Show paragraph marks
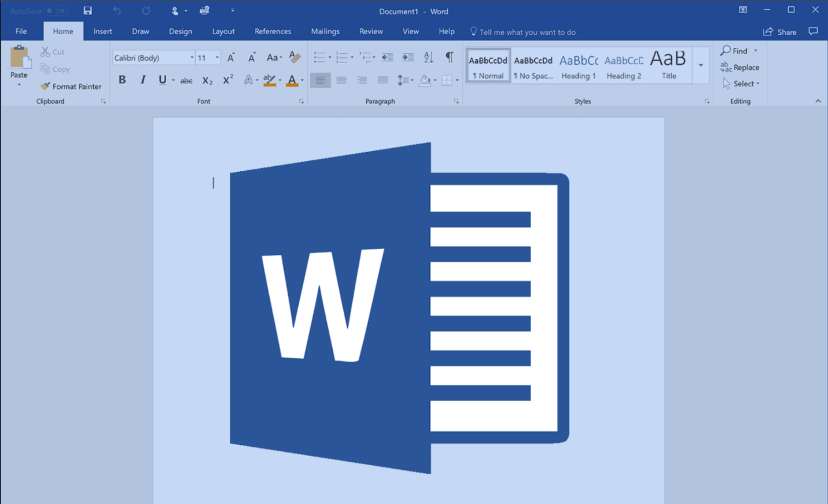Image resolution: width=828 pixels, height=504 pixels. point(450,57)
